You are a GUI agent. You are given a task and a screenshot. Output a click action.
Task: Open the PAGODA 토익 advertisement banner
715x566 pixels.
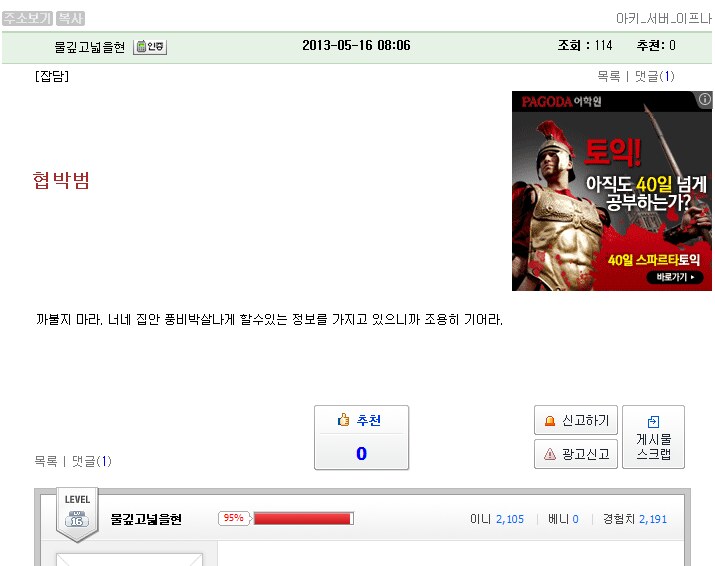pos(611,191)
